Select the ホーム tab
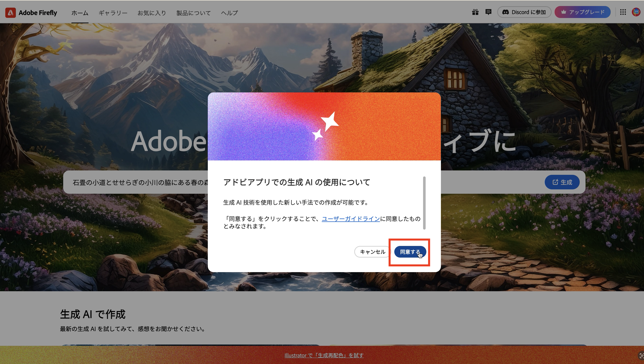 pos(80,13)
